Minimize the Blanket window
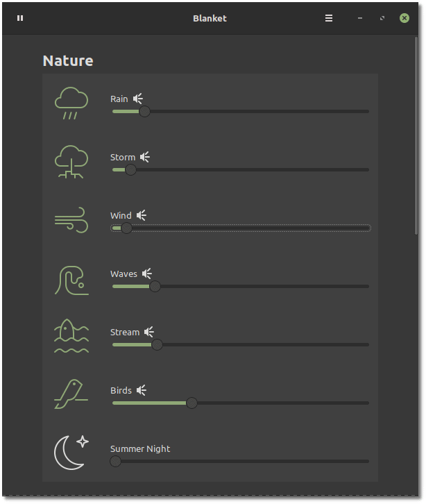The width and height of the screenshot is (426, 504). pos(360,18)
